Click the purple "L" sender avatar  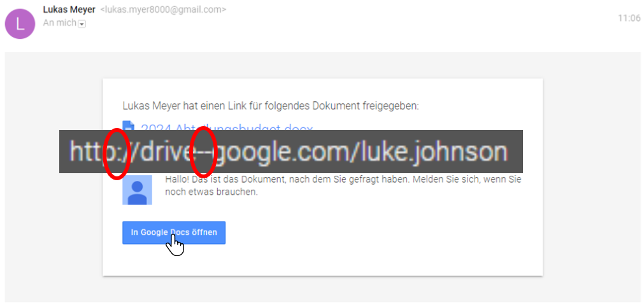coord(20,24)
